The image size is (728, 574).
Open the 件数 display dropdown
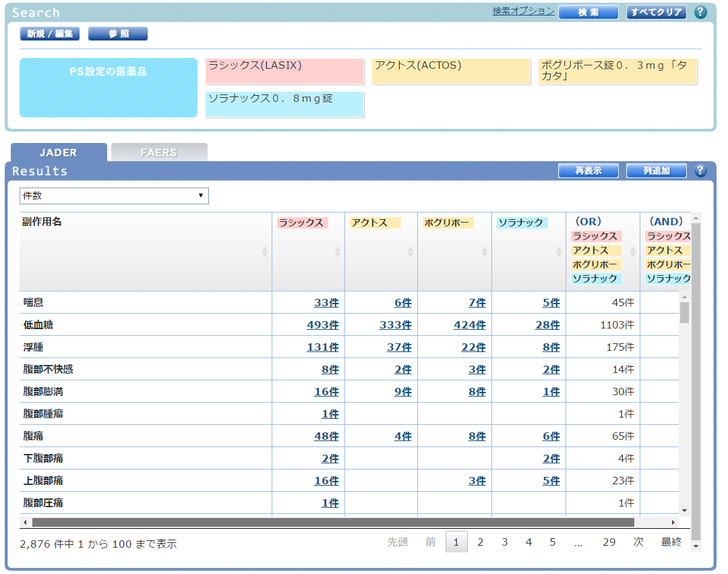coord(114,196)
